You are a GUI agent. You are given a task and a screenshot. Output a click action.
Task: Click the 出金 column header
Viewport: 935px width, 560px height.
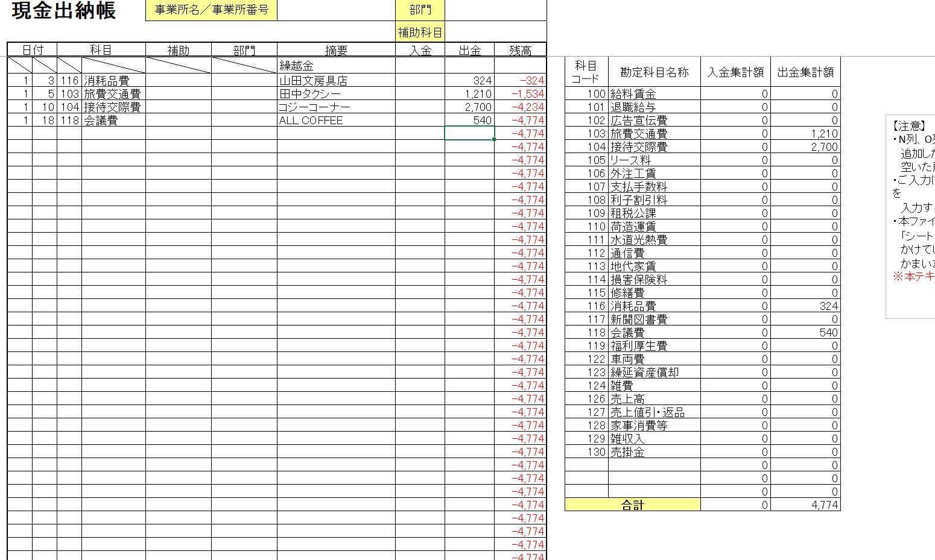(469, 50)
